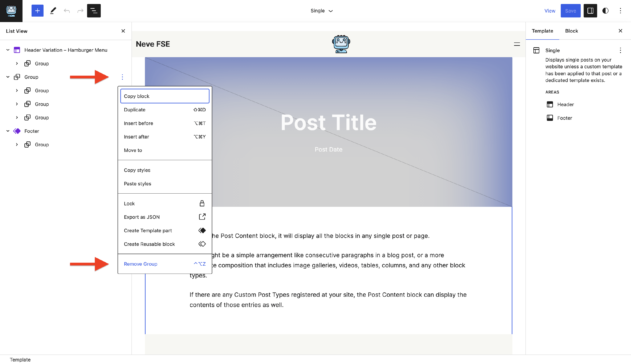Toggle the List View button in the toolbar
The height and width of the screenshot is (364, 631).
94,11
